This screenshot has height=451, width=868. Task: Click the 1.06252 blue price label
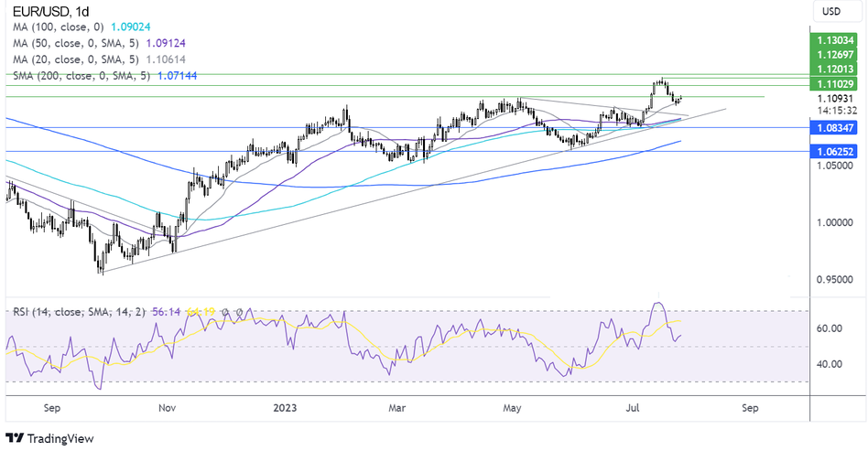click(x=832, y=151)
